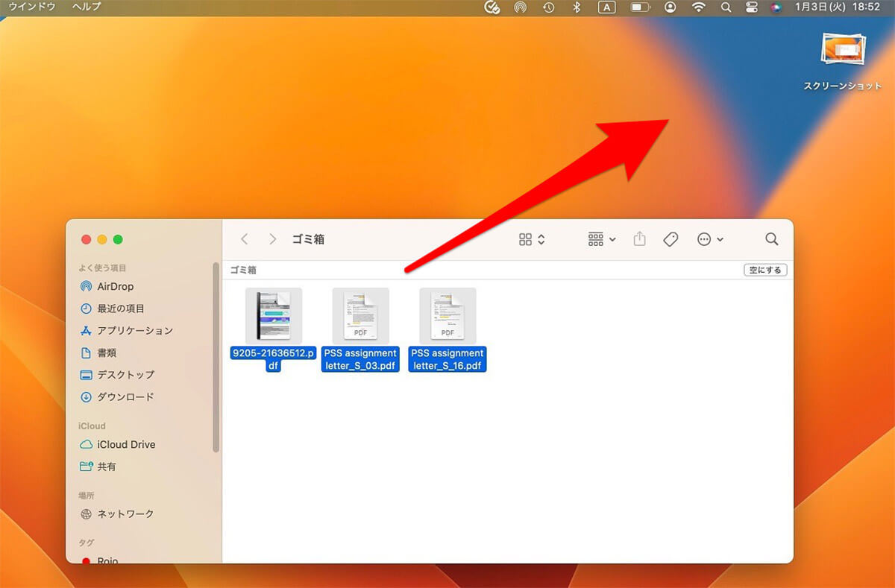Click the ゴミ箱 path bar label
The image size is (895, 588).
click(243, 270)
